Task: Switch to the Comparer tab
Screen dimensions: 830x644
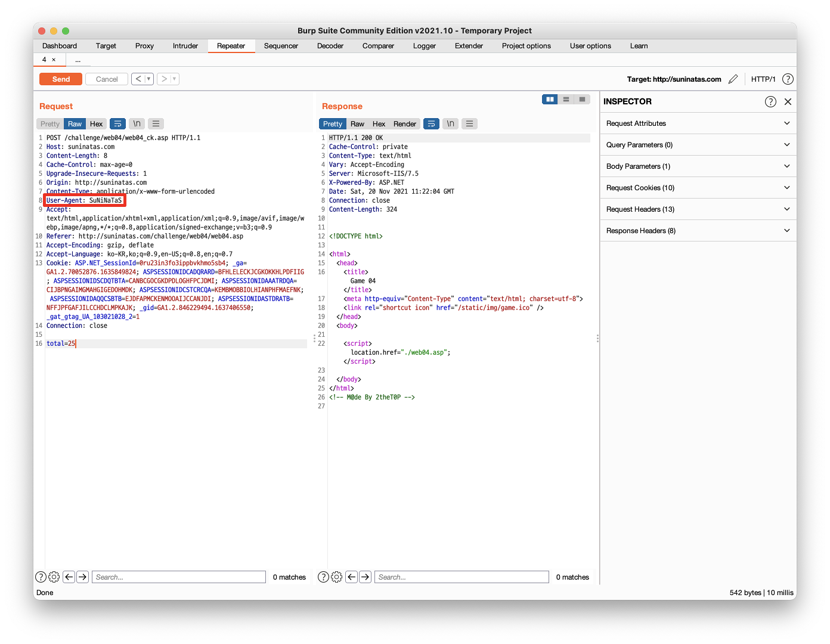Action: point(378,46)
